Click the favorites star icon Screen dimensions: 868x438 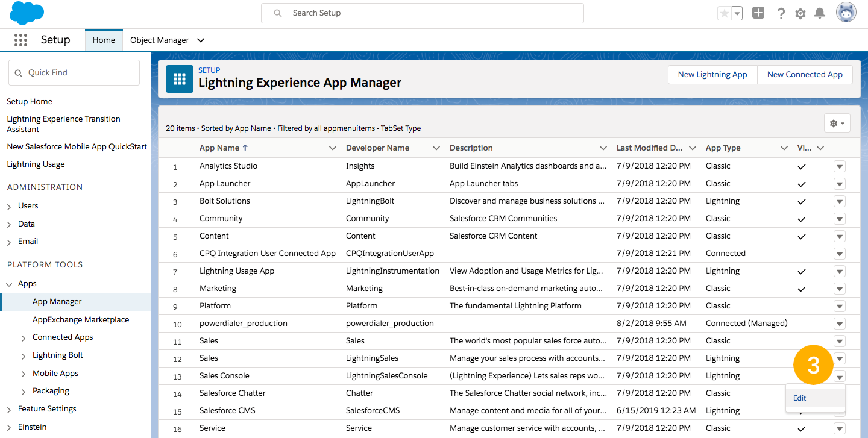click(724, 13)
